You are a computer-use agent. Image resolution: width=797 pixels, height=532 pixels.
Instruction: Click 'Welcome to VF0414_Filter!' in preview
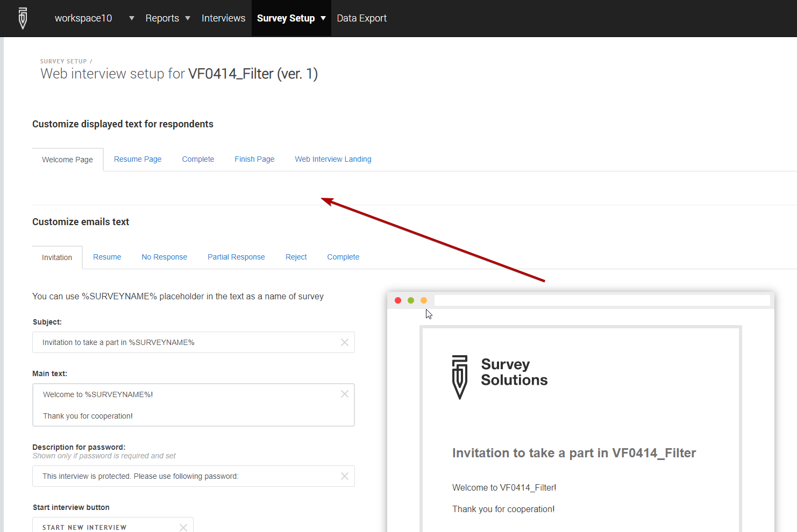point(504,487)
